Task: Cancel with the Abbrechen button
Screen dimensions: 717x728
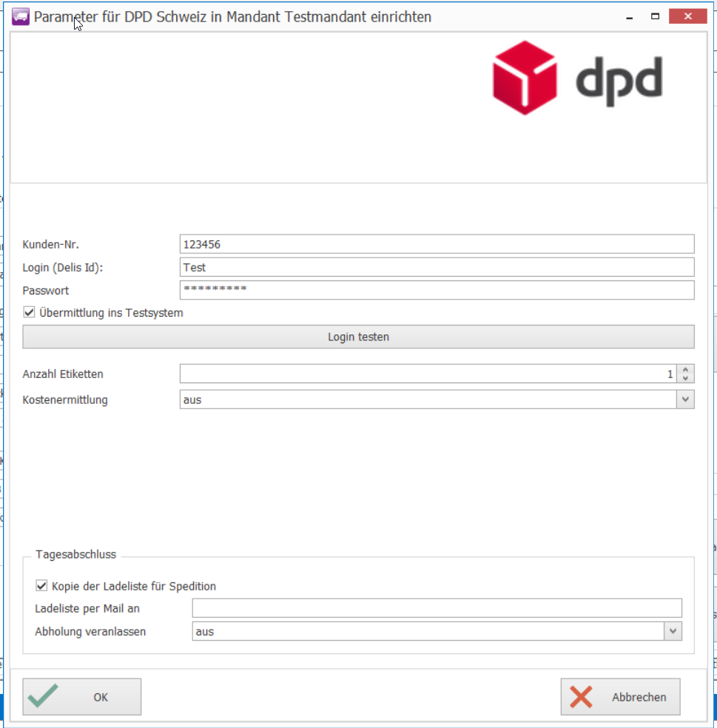Action: [x=620, y=697]
